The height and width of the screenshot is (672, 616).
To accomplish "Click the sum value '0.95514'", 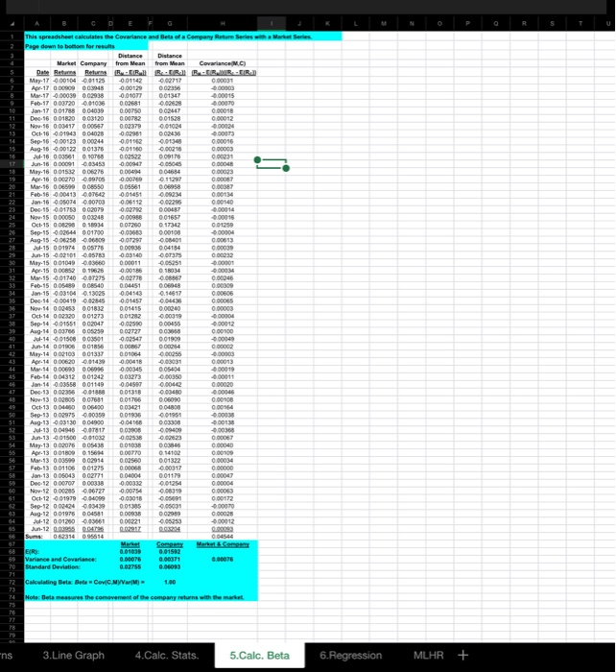I will point(94,536).
